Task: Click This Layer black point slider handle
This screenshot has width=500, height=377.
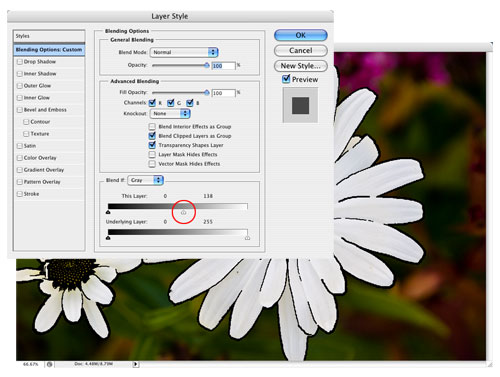Action: (x=108, y=212)
